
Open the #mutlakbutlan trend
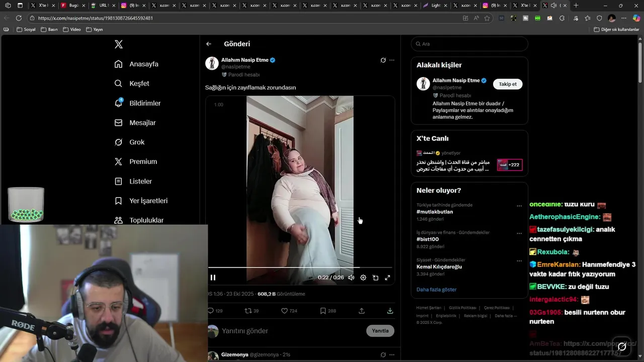[435, 212]
